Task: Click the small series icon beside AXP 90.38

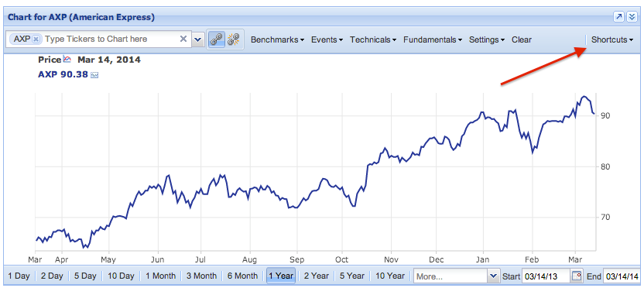Action: tap(94, 75)
